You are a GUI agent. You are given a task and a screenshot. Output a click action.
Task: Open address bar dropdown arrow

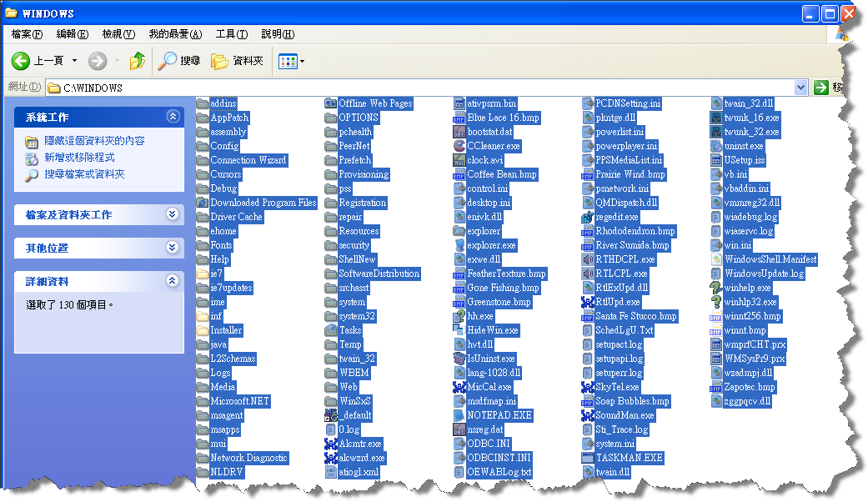pos(800,88)
